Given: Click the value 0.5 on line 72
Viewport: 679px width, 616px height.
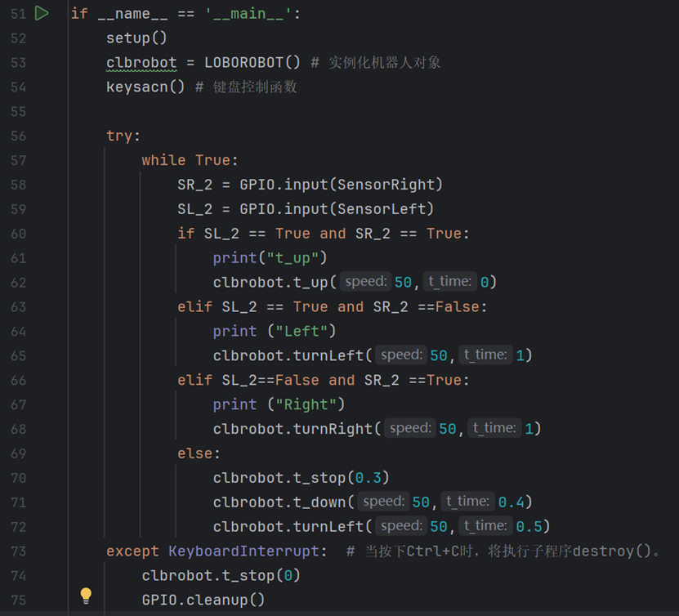Looking at the screenshot, I should point(529,527).
